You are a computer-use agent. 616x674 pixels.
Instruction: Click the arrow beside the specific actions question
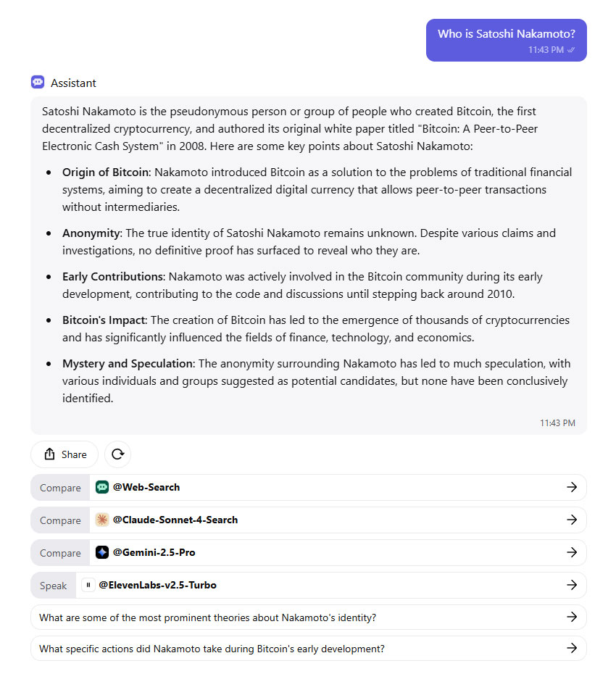572,648
